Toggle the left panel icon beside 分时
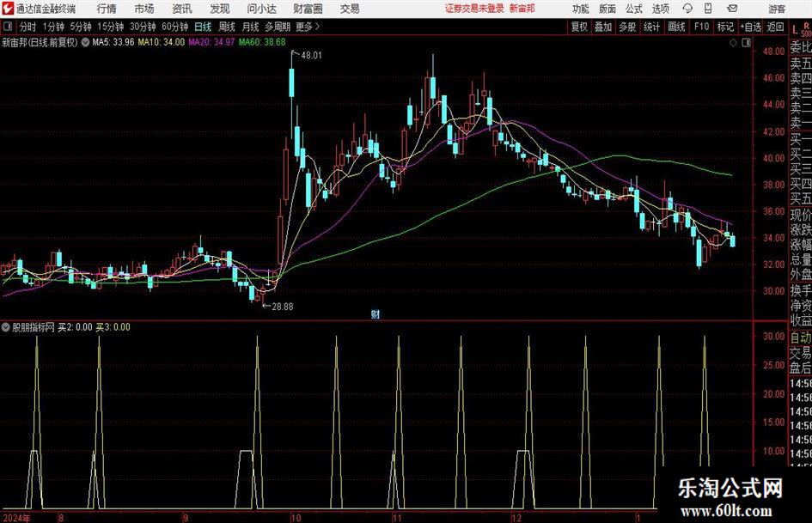812x523 pixels. tap(8, 27)
